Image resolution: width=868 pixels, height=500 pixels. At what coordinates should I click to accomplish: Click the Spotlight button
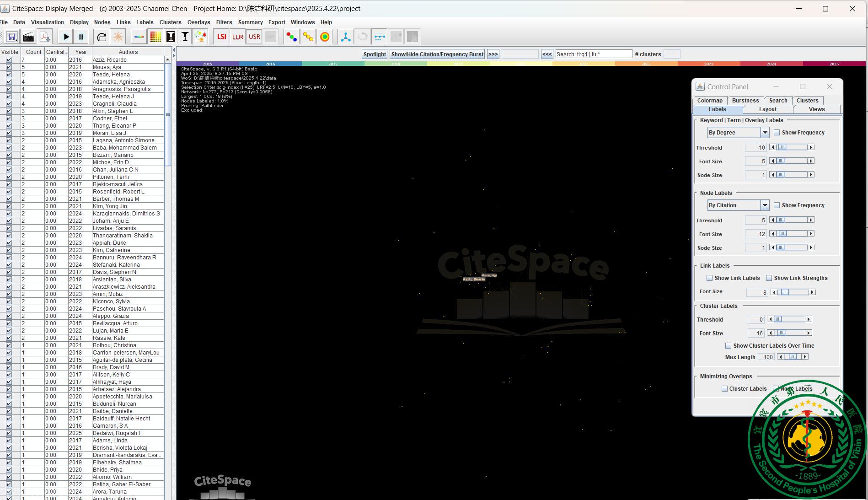pyautogui.click(x=374, y=54)
